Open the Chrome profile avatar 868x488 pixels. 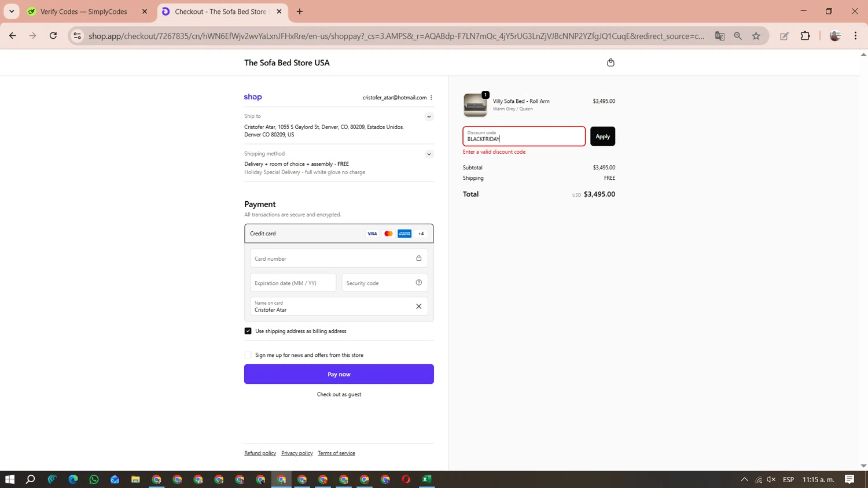point(835,36)
